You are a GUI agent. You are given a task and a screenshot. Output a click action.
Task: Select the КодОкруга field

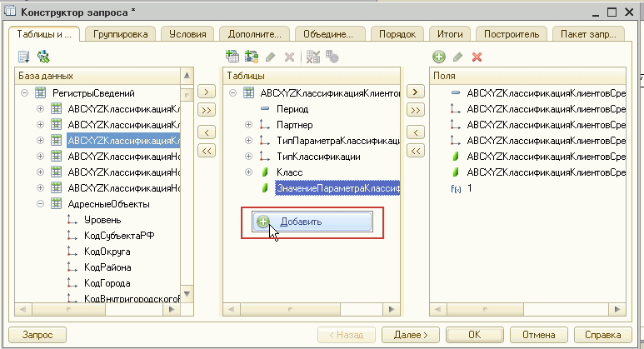[x=107, y=252]
